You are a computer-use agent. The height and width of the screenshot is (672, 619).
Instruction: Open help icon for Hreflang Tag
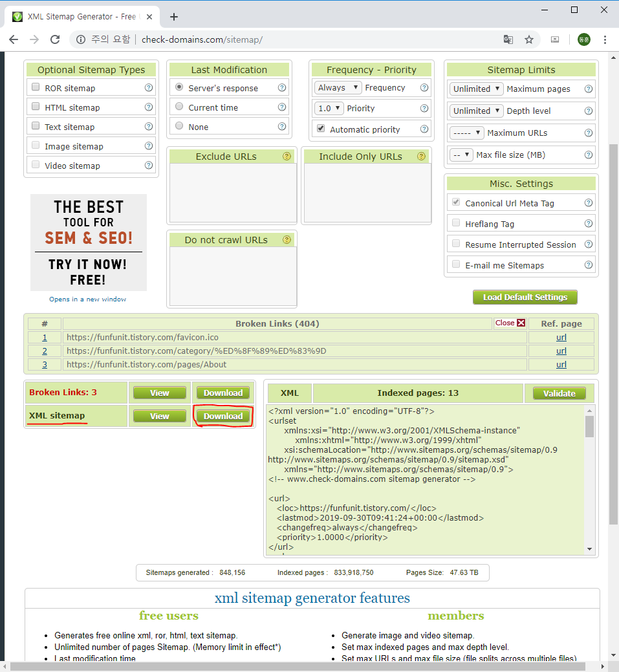pyautogui.click(x=589, y=223)
